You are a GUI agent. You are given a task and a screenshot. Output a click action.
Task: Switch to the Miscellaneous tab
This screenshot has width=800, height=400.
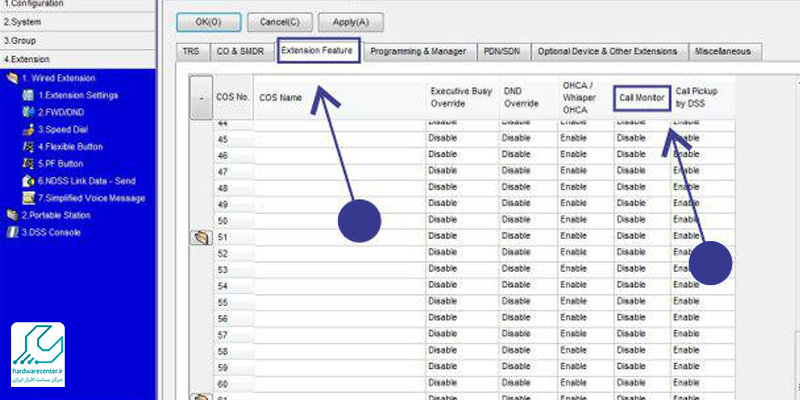[724, 50]
